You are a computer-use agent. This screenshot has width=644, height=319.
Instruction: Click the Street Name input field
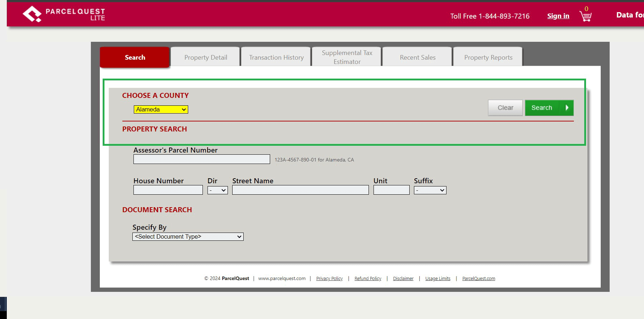[x=301, y=190]
